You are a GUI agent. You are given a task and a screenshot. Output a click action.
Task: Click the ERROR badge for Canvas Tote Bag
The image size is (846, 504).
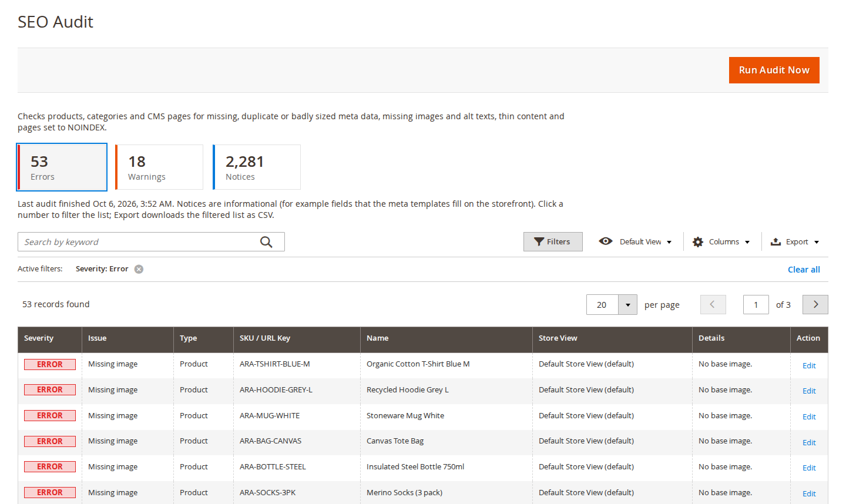tap(50, 441)
